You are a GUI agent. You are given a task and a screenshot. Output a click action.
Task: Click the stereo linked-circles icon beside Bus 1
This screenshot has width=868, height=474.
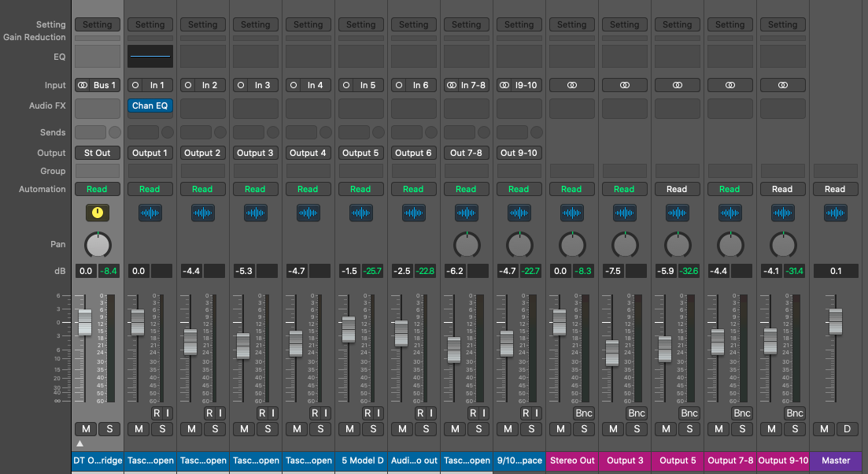pos(83,85)
